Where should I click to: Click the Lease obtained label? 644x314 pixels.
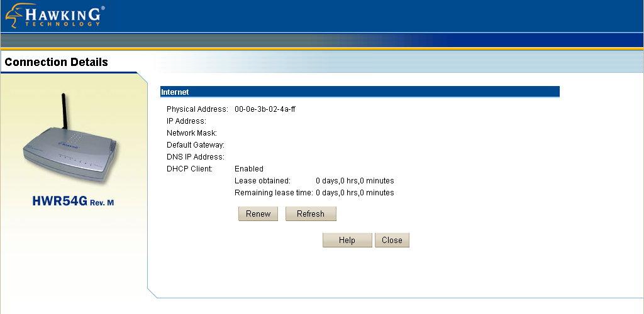(x=262, y=180)
